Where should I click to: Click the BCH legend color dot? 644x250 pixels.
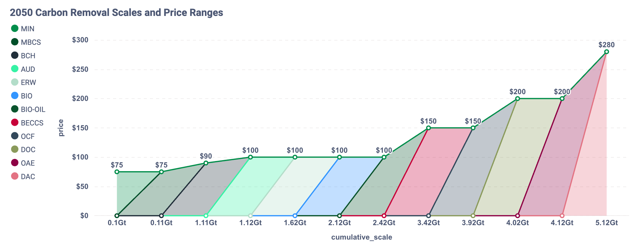pos(15,56)
